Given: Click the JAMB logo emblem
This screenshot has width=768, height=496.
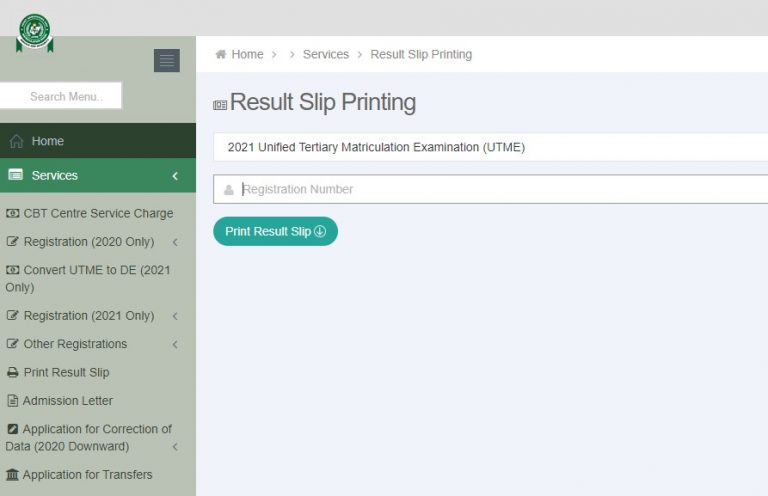Looking at the screenshot, I should (35, 33).
